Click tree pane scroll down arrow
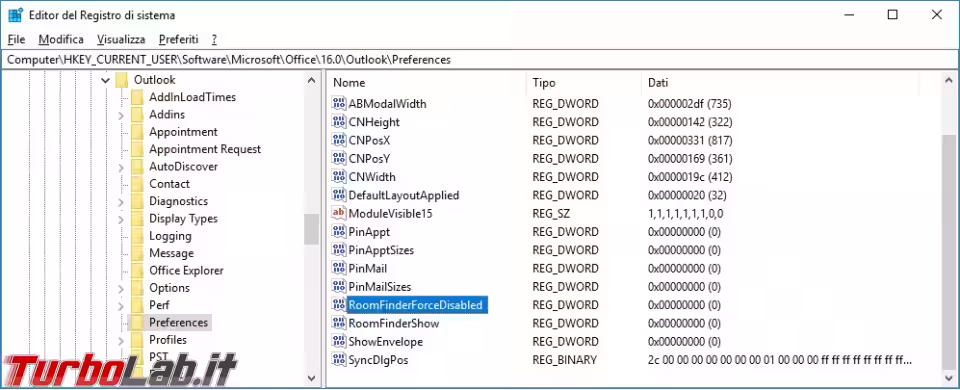 pyautogui.click(x=312, y=378)
